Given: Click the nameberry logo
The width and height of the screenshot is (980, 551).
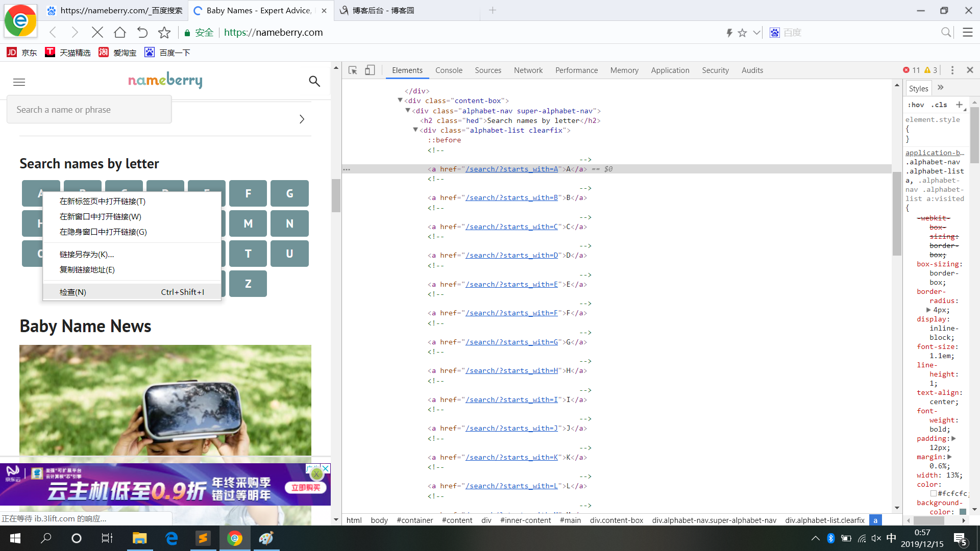Looking at the screenshot, I should point(165,80).
